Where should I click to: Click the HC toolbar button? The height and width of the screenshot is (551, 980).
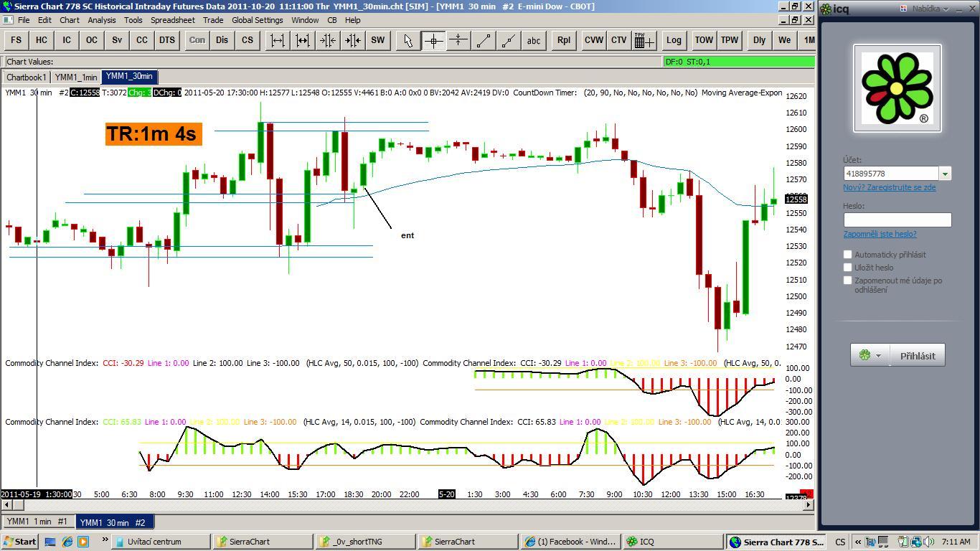[x=41, y=40]
